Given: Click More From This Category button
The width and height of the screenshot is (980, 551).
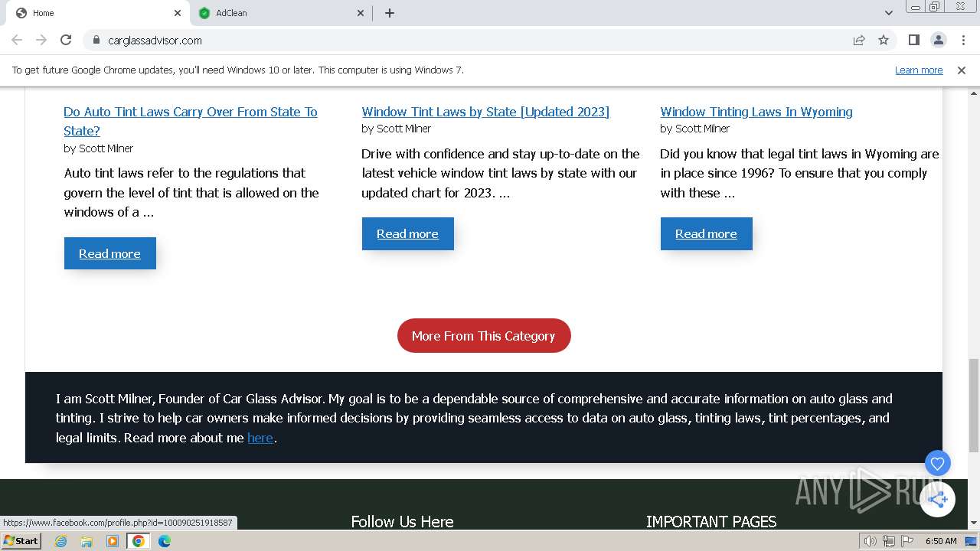Looking at the screenshot, I should point(484,336).
